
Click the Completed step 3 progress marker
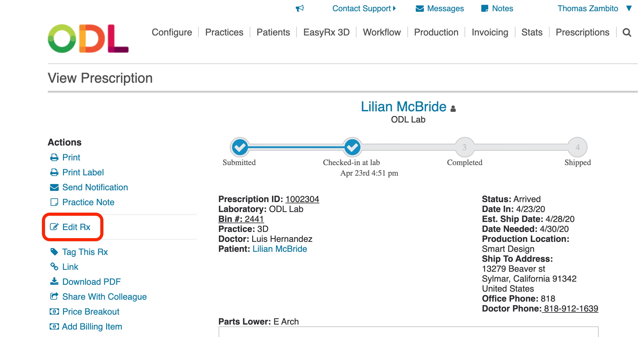tap(465, 147)
